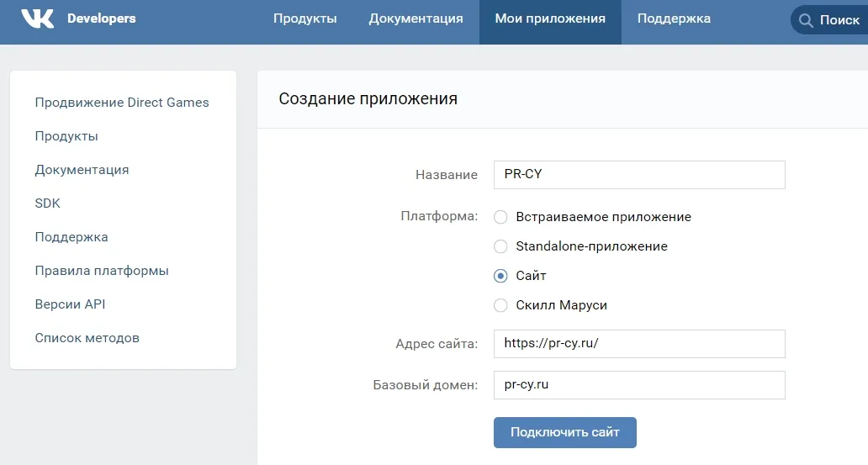Select the Standalone-приложение radio button
The width and height of the screenshot is (868, 465).
[x=500, y=246]
